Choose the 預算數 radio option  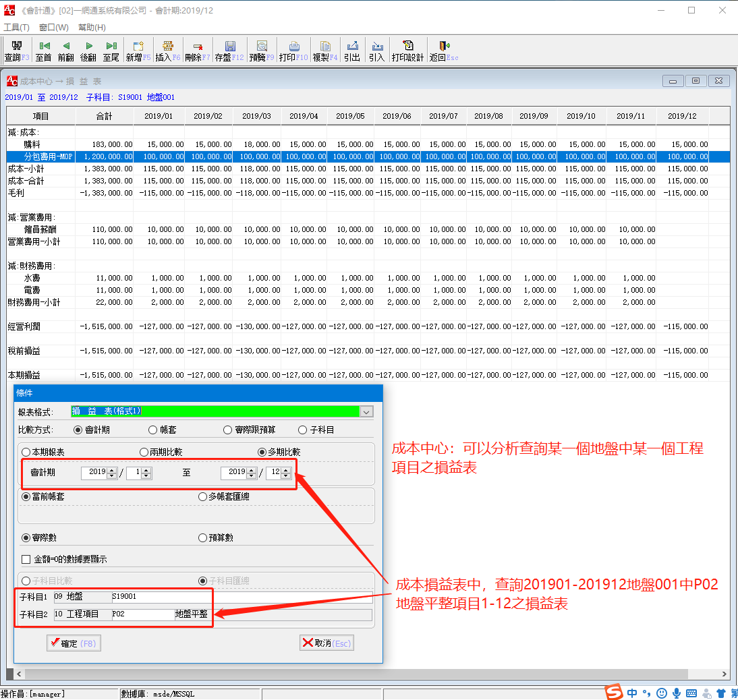(203, 538)
